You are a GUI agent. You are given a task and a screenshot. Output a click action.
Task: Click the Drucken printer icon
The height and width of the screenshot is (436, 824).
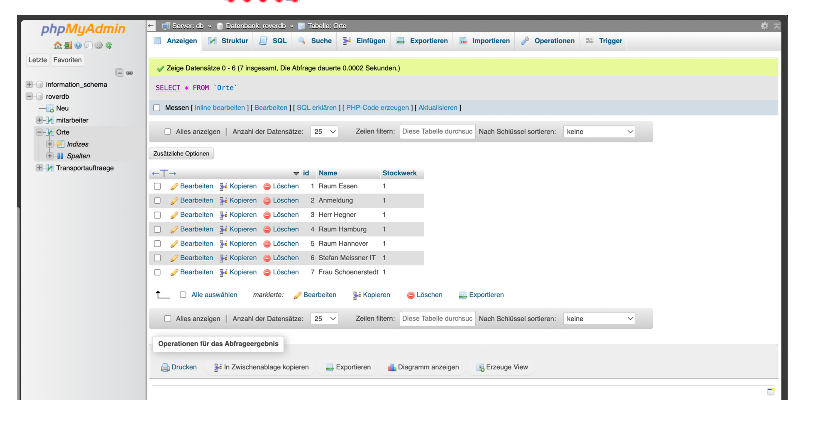coord(166,368)
